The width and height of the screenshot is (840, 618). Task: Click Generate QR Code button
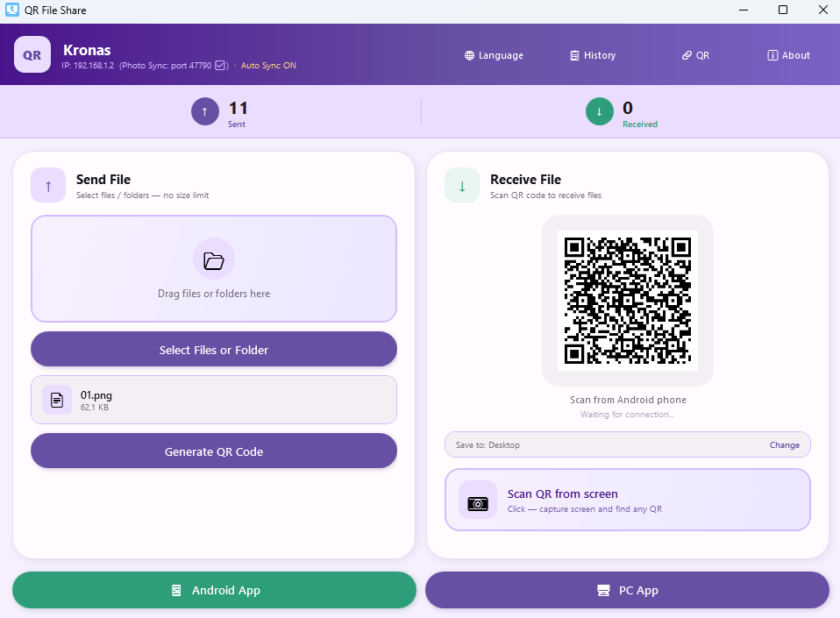point(214,451)
